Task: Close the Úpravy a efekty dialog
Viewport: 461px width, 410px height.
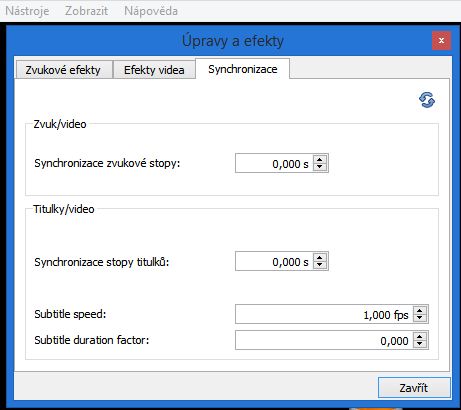Action: coord(441,41)
